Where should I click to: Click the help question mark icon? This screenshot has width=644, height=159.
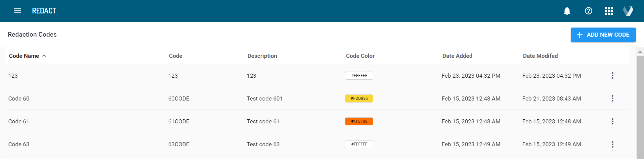coord(588,11)
